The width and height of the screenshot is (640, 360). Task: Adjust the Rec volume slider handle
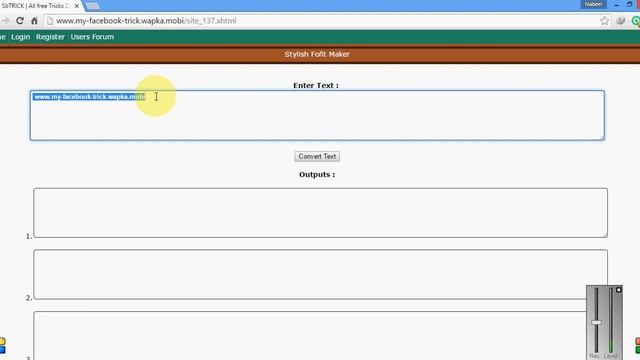point(596,323)
